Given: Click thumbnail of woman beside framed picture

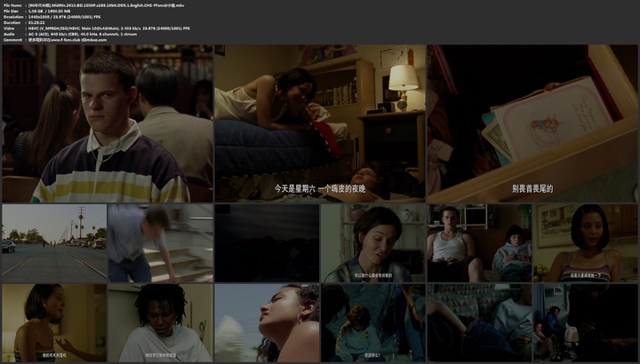Looking at the screenshot, I should point(585,243).
